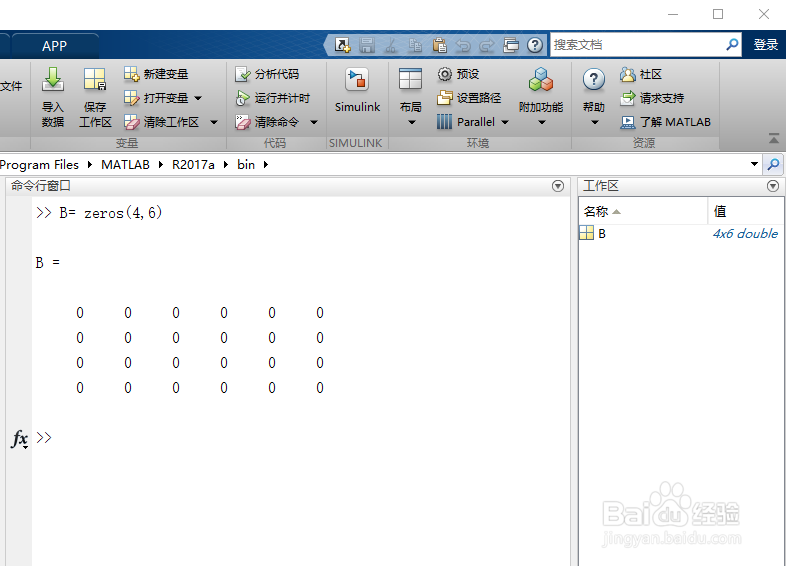Image resolution: width=786 pixels, height=566 pixels.
Task: Open Set Path (设置路径)
Action: coord(469,98)
